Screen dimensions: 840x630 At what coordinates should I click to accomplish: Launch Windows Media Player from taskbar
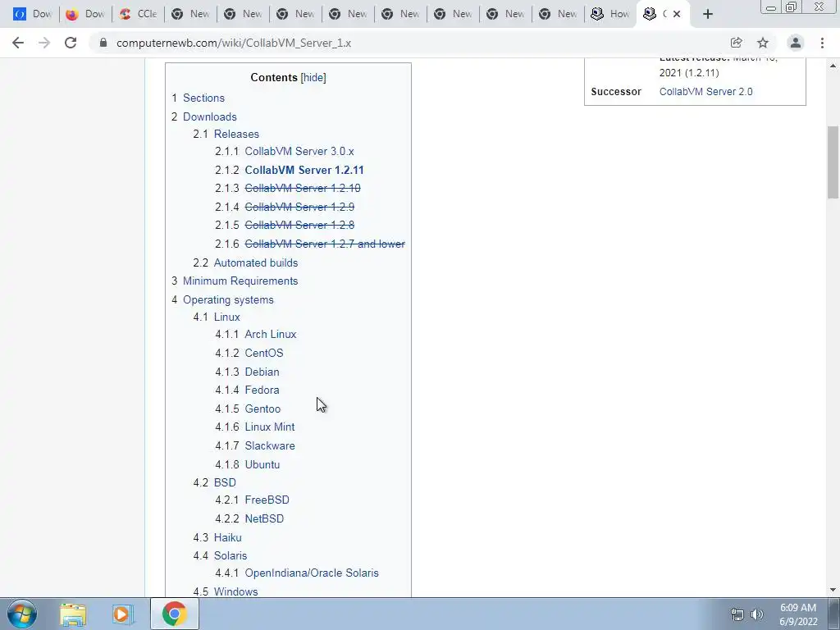pyautogui.click(x=123, y=614)
